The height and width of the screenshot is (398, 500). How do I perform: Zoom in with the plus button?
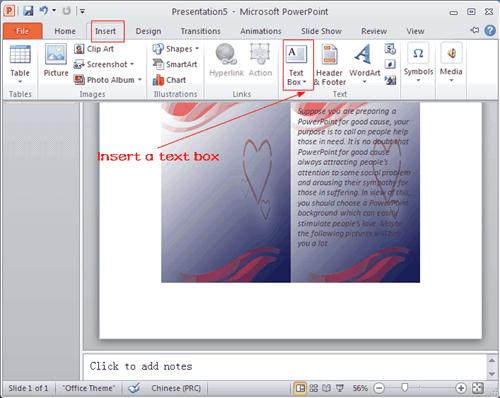click(x=461, y=388)
